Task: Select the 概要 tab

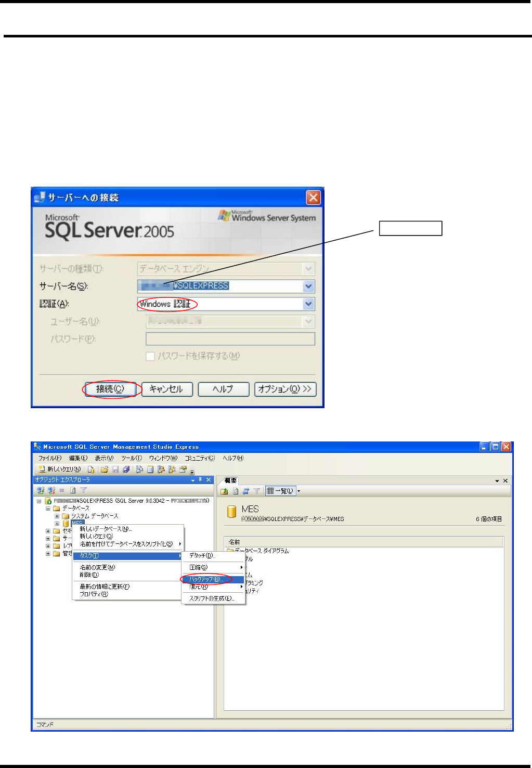Action: 230,480
